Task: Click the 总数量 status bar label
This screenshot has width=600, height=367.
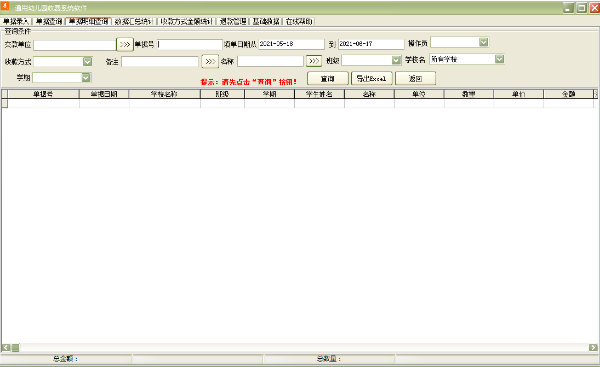Action: pos(328,359)
